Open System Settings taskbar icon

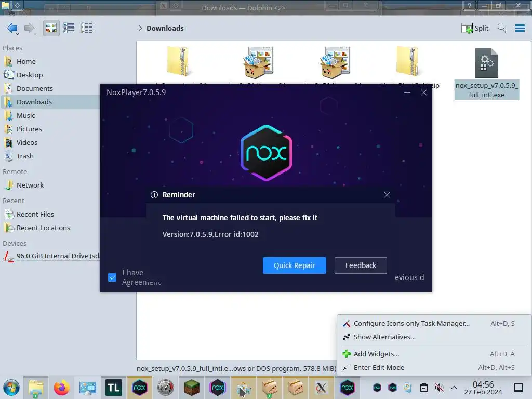point(87,388)
